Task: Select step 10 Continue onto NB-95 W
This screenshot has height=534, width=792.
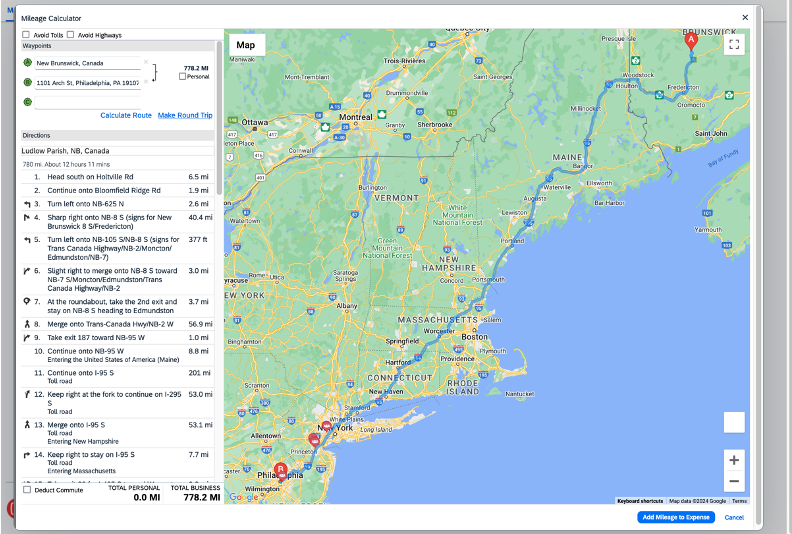Action: tap(117, 355)
